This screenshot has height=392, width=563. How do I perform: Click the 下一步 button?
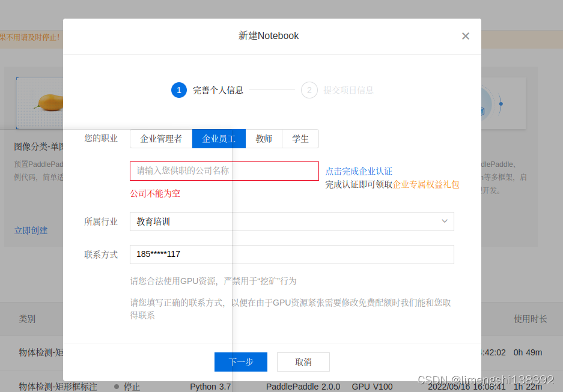pyautogui.click(x=241, y=362)
